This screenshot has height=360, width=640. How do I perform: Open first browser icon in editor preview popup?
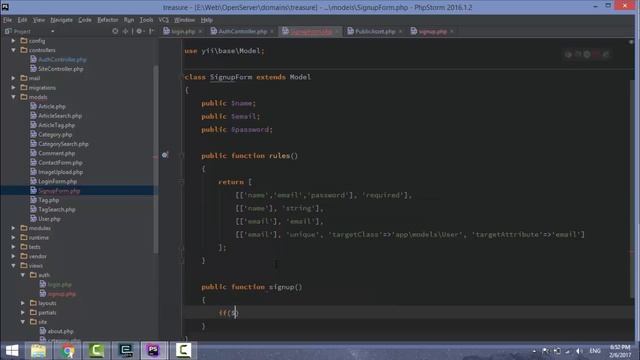coord(568,54)
